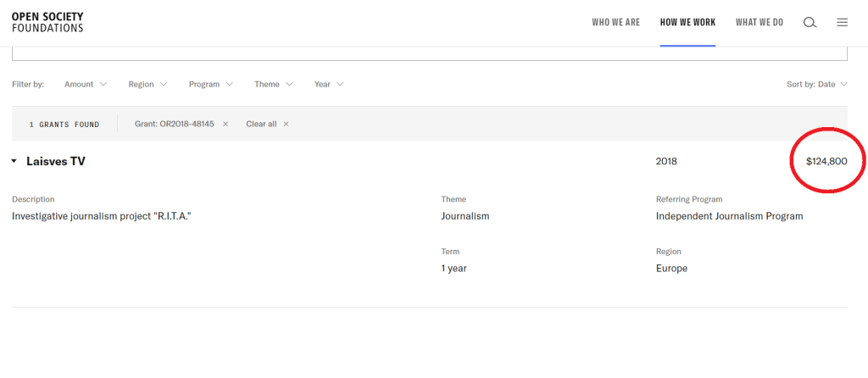
Task: Open the hamburger menu icon
Action: pos(842,23)
